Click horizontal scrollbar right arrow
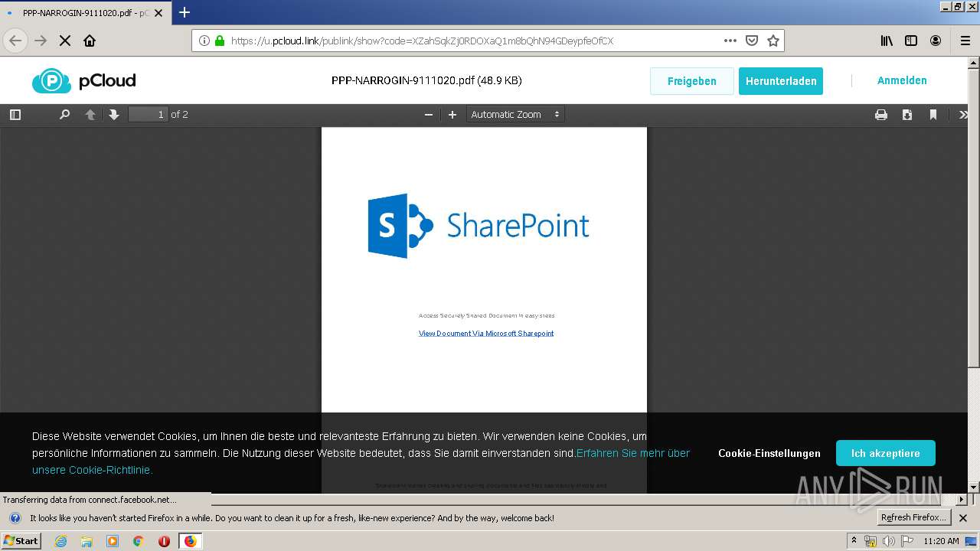 [962, 500]
